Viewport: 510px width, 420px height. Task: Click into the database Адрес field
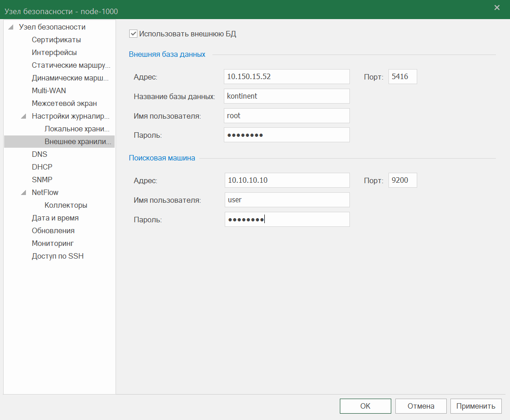pos(287,76)
